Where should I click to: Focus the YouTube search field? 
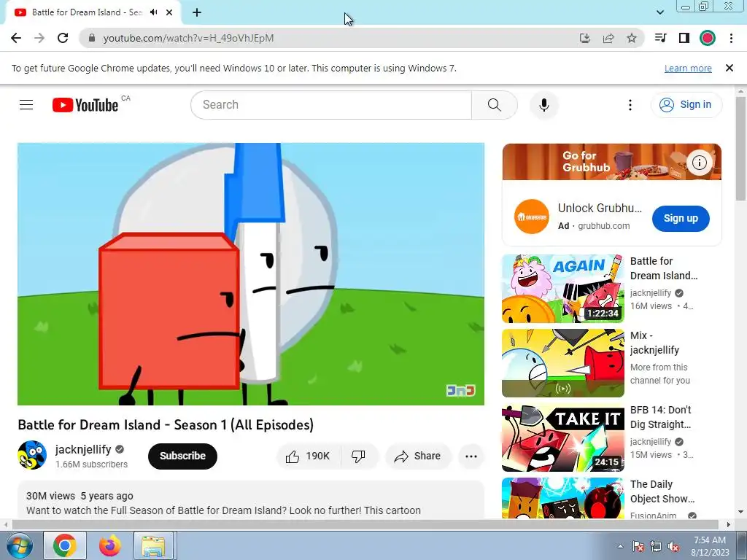point(332,105)
